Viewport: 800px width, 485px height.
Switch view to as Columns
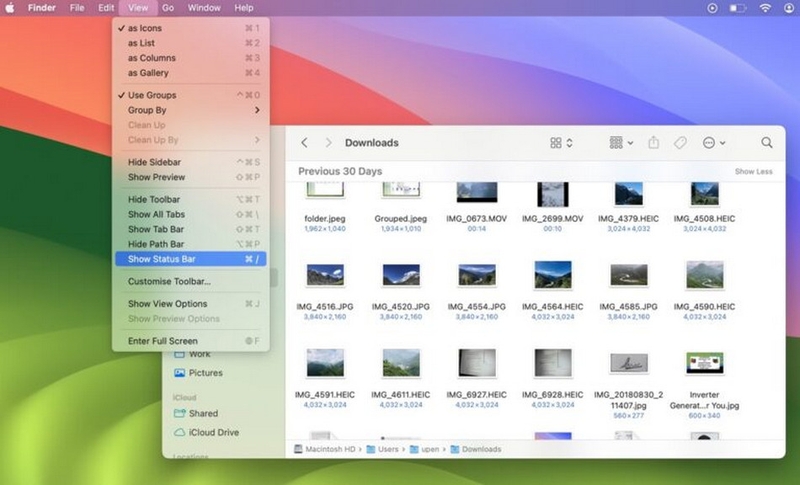191,58
